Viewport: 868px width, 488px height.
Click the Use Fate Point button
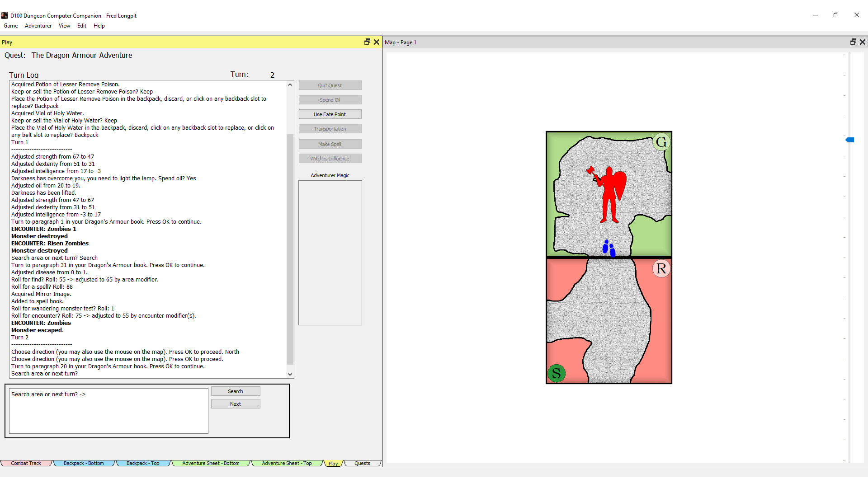[330, 114]
